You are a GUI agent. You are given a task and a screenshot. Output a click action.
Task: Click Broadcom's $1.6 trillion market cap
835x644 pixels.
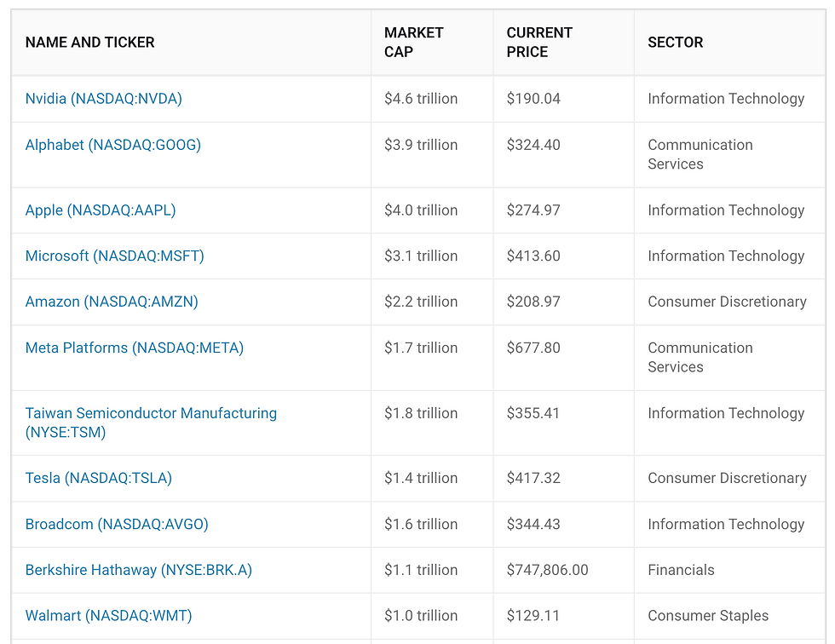(x=421, y=524)
